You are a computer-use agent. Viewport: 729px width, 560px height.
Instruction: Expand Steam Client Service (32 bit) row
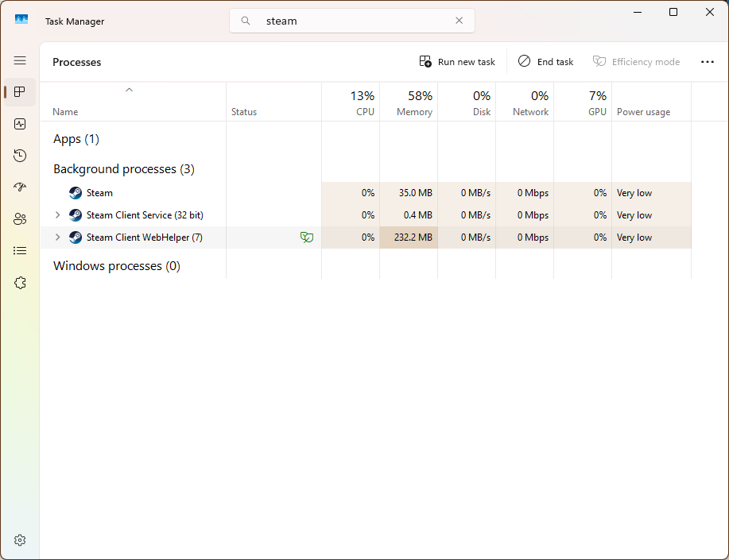tap(58, 214)
